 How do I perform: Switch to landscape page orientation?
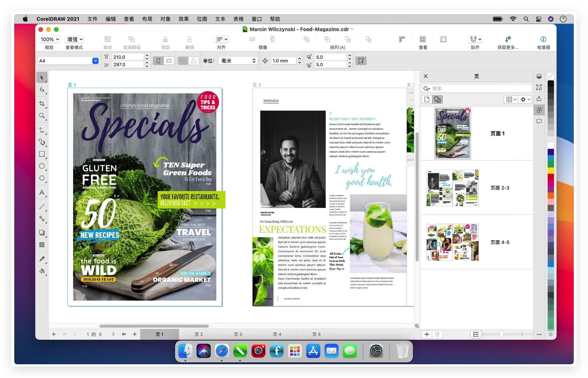point(169,61)
